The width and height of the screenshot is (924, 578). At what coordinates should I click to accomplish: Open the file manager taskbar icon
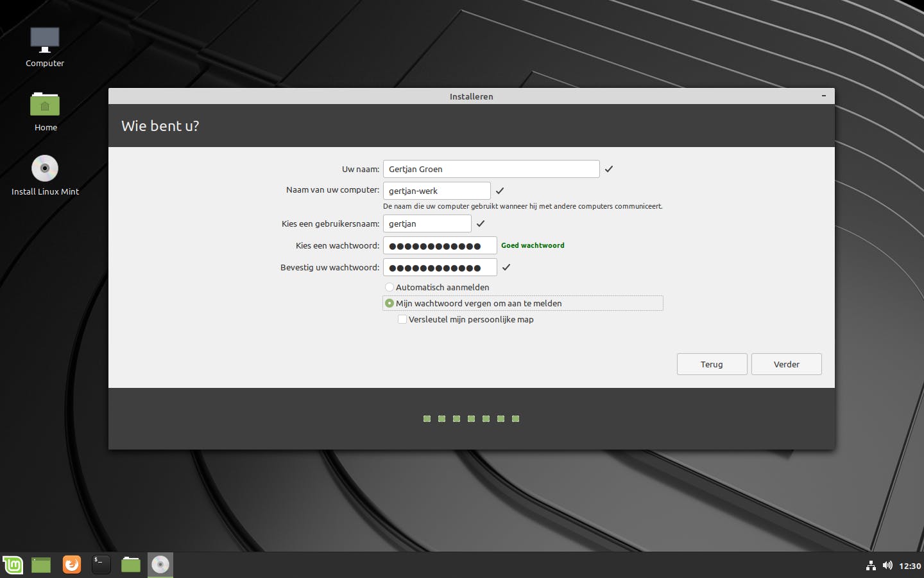pyautogui.click(x=131, y=565)
